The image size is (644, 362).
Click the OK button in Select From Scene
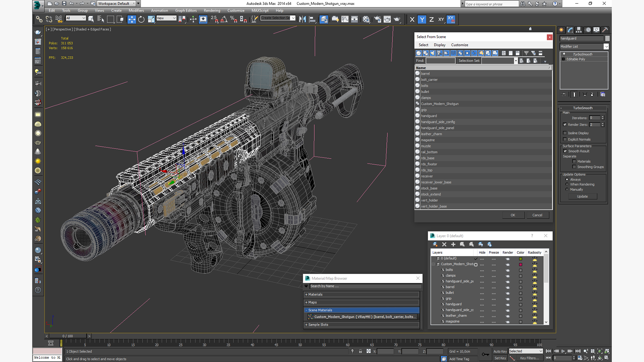coord(513,215)
